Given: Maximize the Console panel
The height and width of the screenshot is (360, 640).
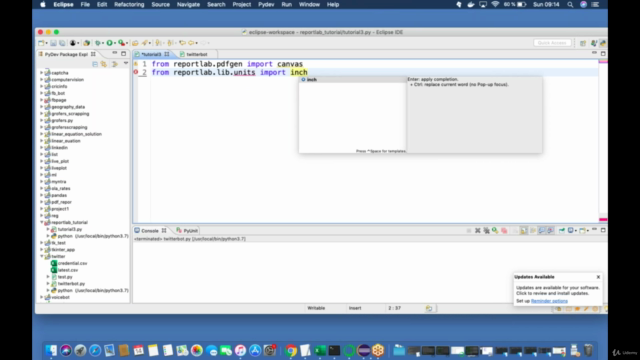Looking at the screenshot, I should click(x=603, y=230).
